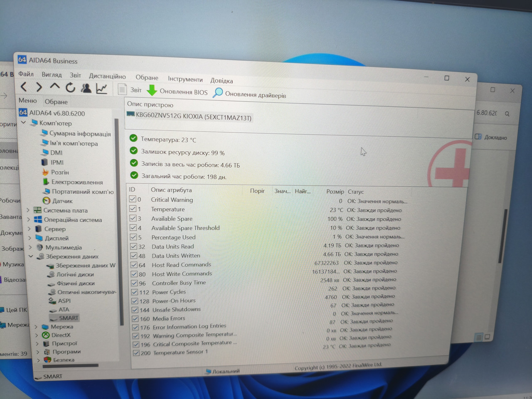532x399 pixels.
Task: Click horizontal scrollbar under sidebar tree
Action: click(x=71, y=366)
